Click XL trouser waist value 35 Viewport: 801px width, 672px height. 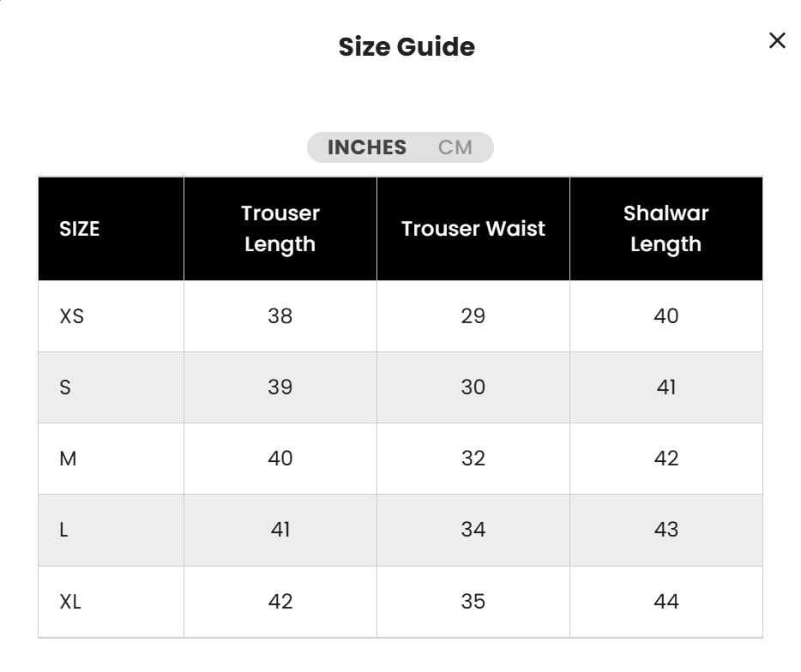[473, 602]
